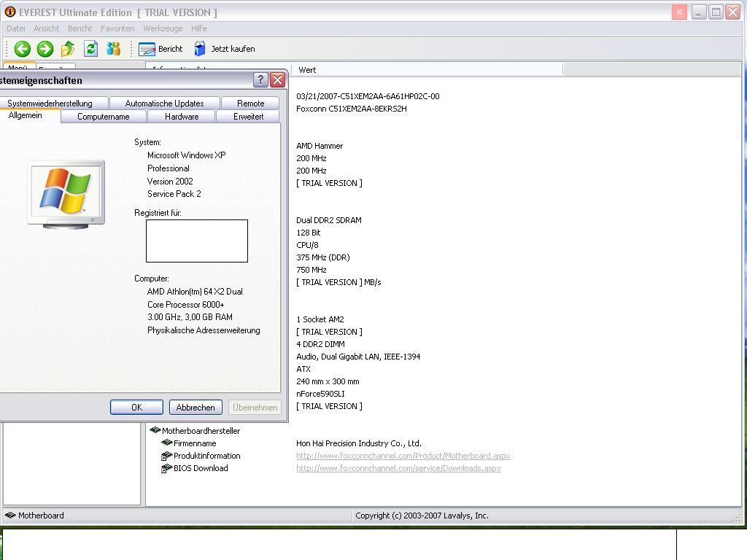Image resolution: width=747 pixels, height=560 pixels.
Task: Click the Microsoft Windows XP text
Action: click(186, 155)
